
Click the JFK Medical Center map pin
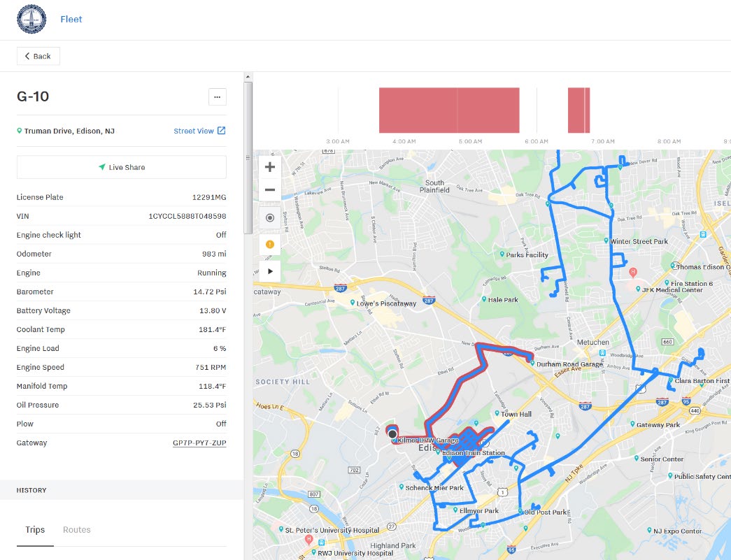(638, 289)
